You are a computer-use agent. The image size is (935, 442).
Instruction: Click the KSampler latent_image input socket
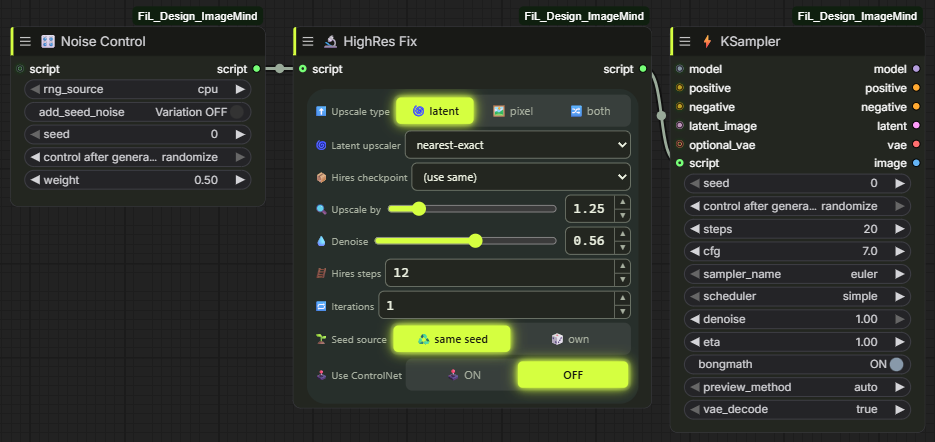(679, 126)
